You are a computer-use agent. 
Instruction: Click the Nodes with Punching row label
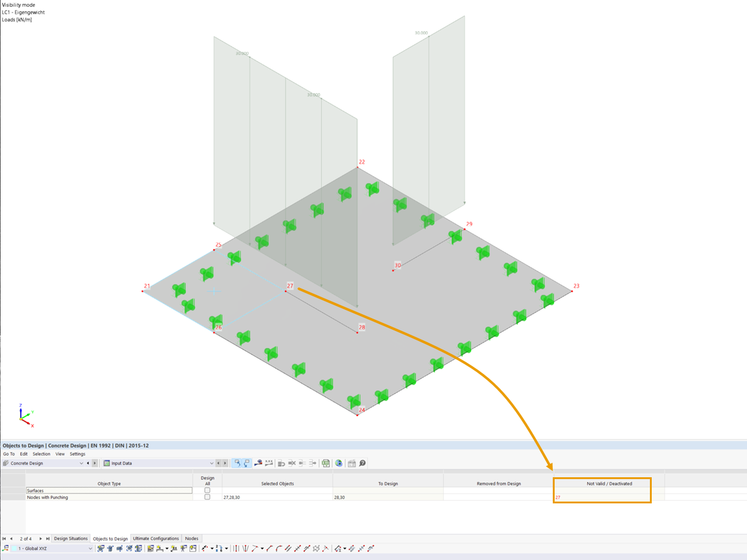[47, 497]
